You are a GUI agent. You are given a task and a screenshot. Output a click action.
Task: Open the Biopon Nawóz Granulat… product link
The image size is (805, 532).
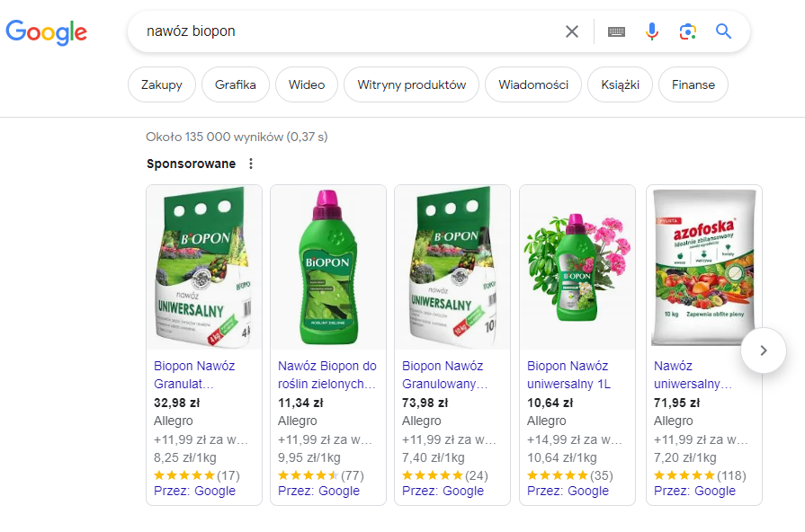(194, 375)
